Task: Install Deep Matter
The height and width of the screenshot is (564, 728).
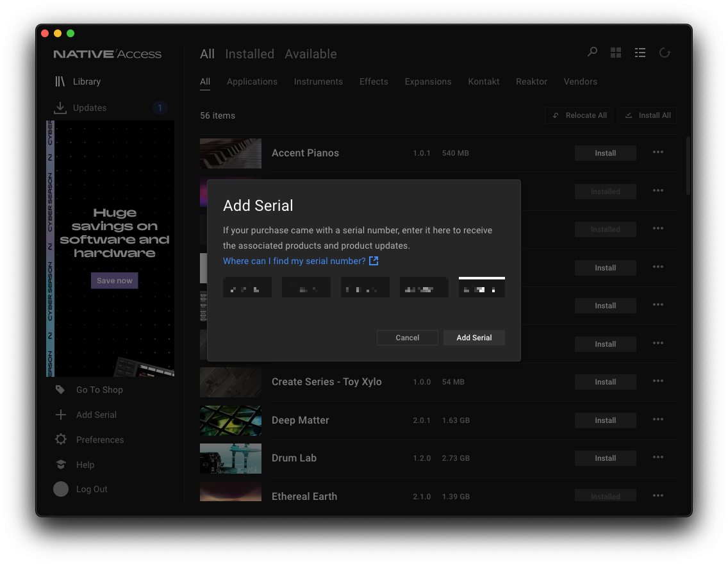Action: (x=605, y=420)
